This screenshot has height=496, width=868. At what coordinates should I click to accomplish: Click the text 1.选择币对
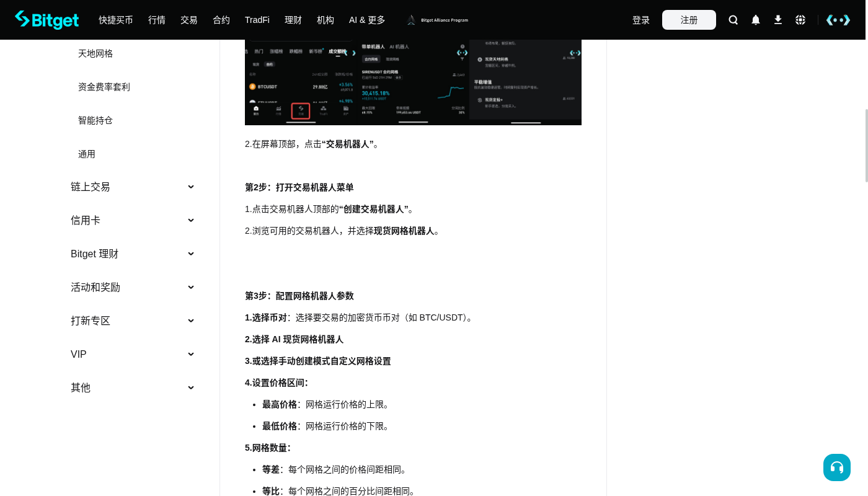coord(266,317)
